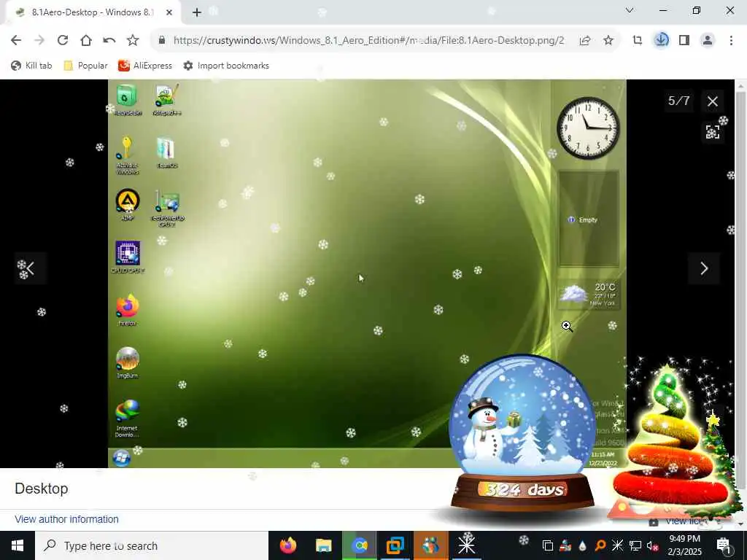Click the water drop tray icon

(582, 545)
